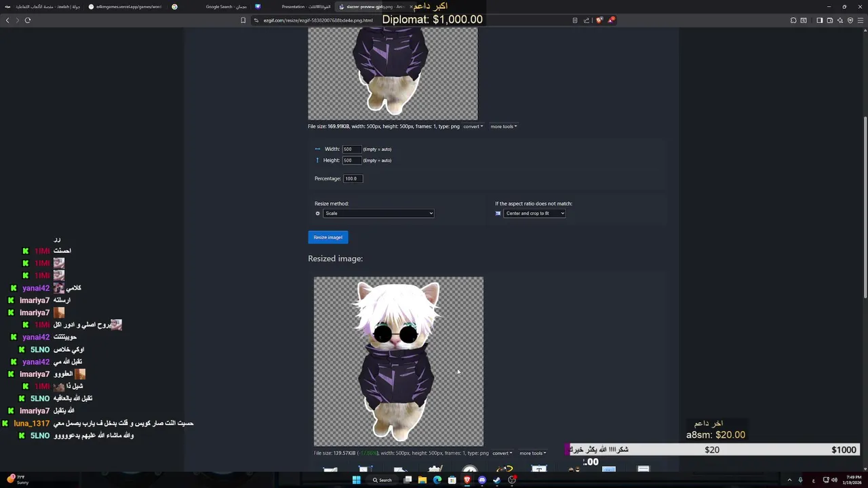Screen dimensions: 868x488
Task: Click the browser Back arrow
Action: pyautogui.click(x=7, y=20)
